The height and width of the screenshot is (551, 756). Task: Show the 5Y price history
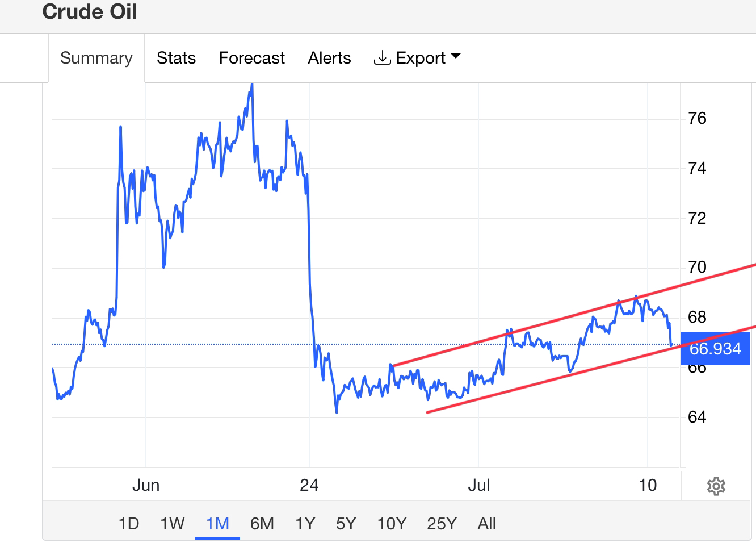pyautogui.click(x=346, y=523)
